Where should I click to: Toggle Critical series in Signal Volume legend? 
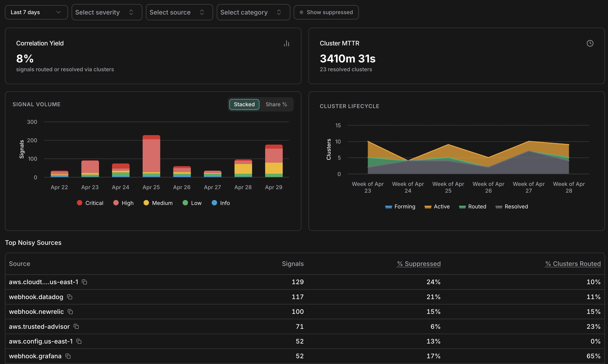90,203
